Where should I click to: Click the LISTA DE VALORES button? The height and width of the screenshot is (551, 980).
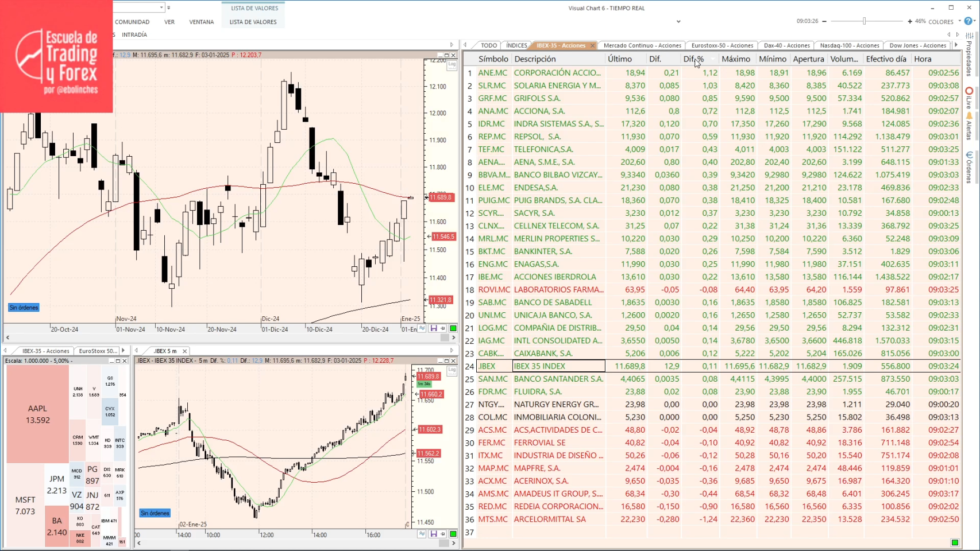pyautogui.click(x=253, y=22)
